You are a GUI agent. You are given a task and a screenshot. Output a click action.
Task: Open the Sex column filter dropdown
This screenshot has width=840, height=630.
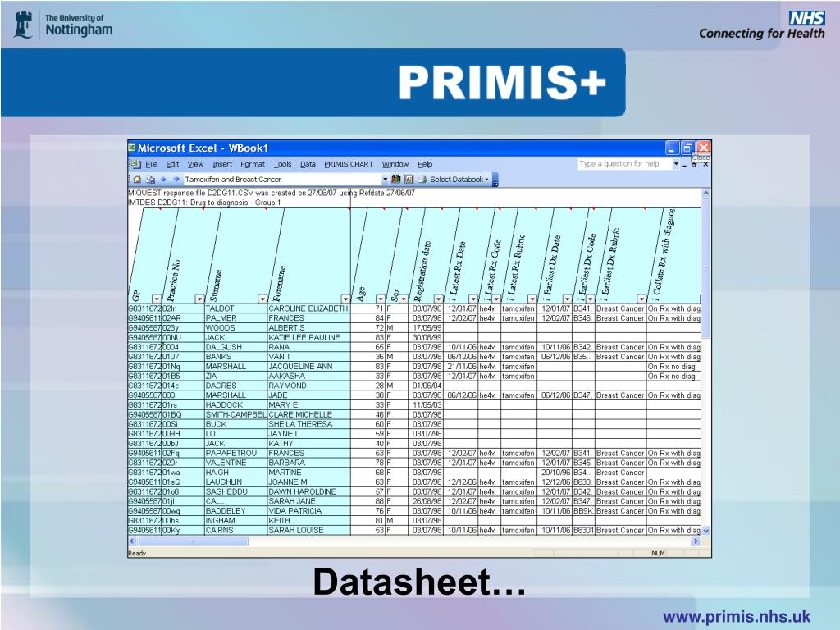(x=404, y=299)
